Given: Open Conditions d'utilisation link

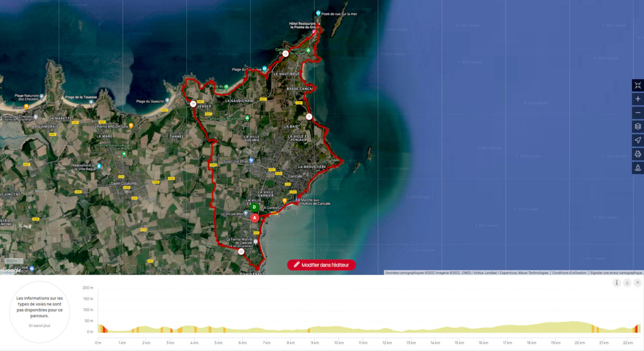Looking at the screenshot, I should coord(569,273).
